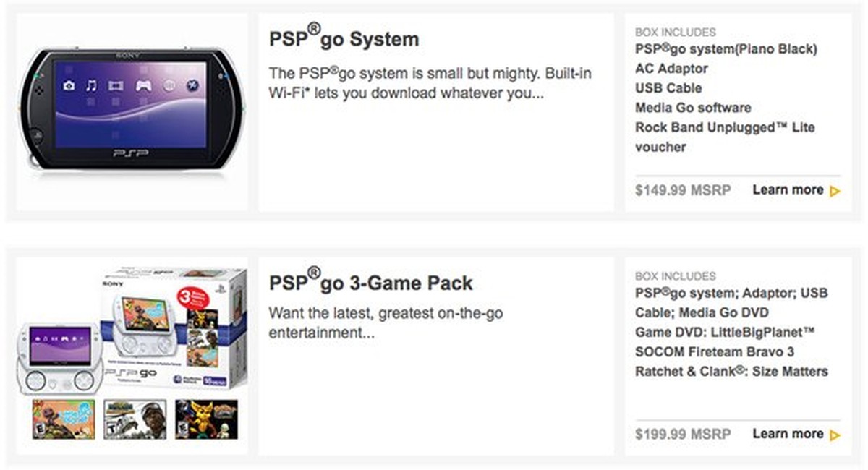Click the Ratchet & Clank cover thumbnail
This screenshot has height=470, width=868.
coord(207,418)
